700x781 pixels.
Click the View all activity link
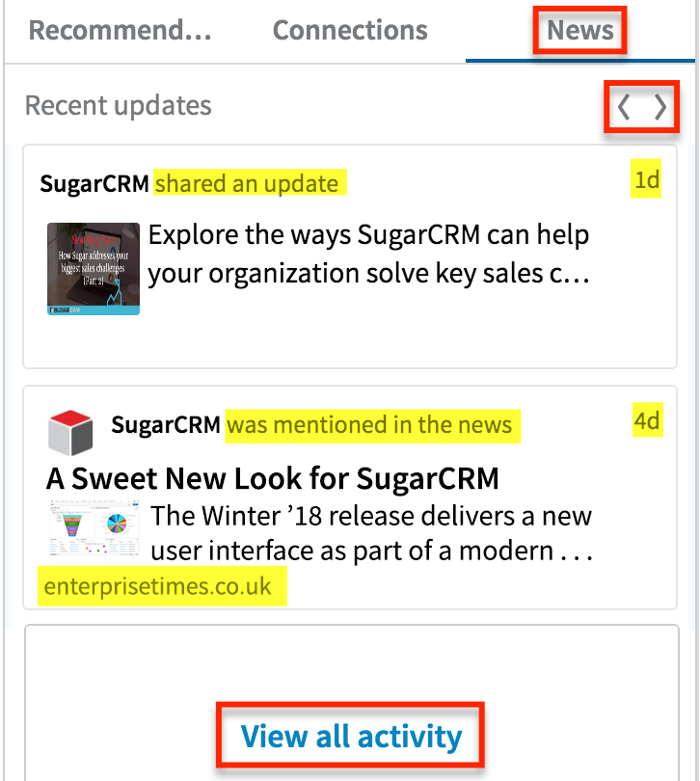[351, 737]
